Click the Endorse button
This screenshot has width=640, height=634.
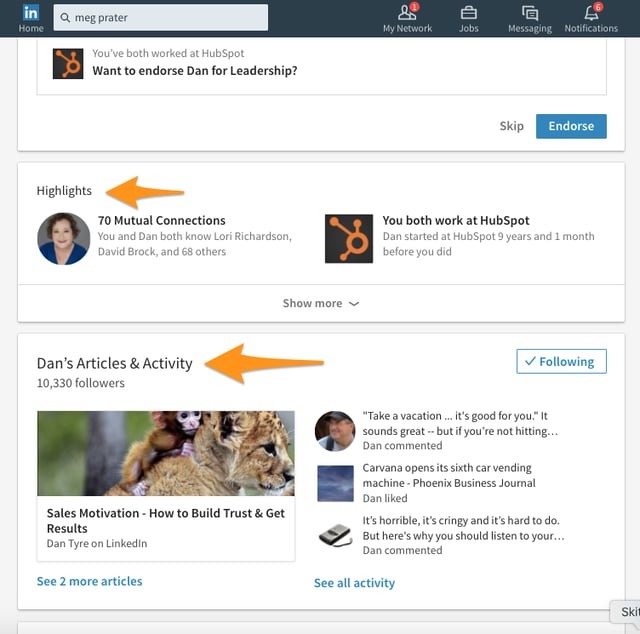click(x=571, y=126)
